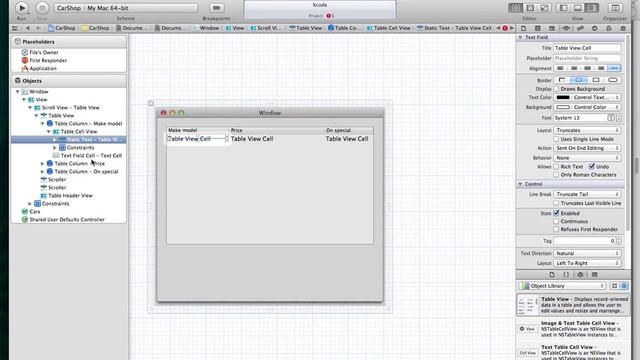Open the Action Sent On End Editing dropdown
Viewport: 640px width, 360px height.
(x=587, y=148)
